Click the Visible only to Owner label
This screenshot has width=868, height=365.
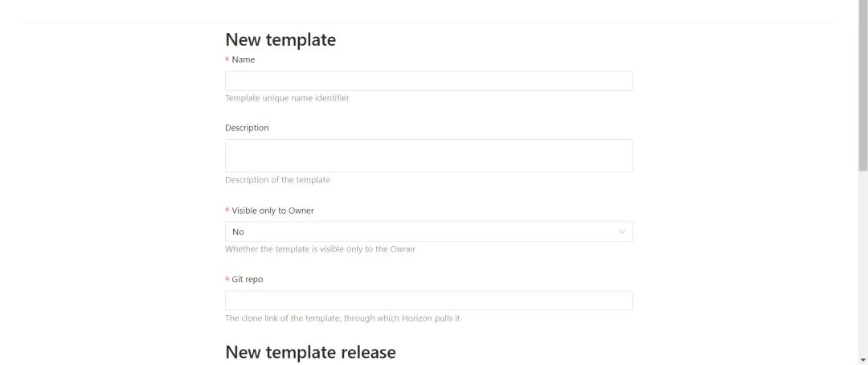[x=272, y=211]
